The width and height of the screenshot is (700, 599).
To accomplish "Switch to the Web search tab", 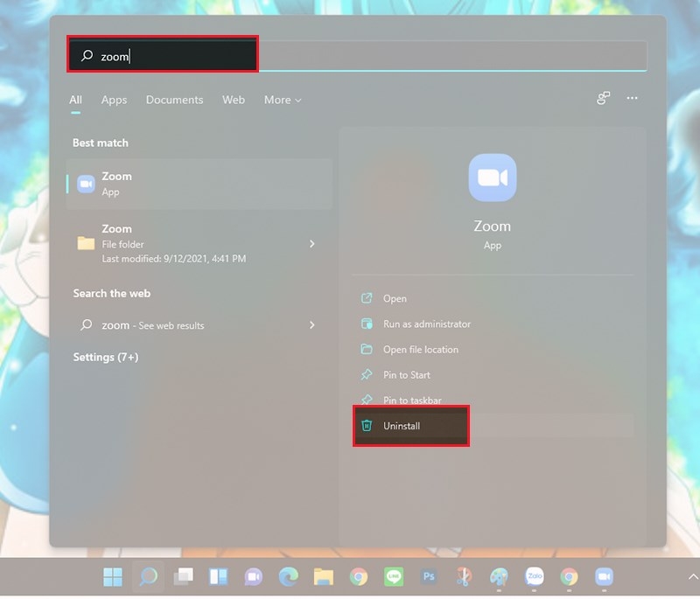I will (x=234, y=100).
